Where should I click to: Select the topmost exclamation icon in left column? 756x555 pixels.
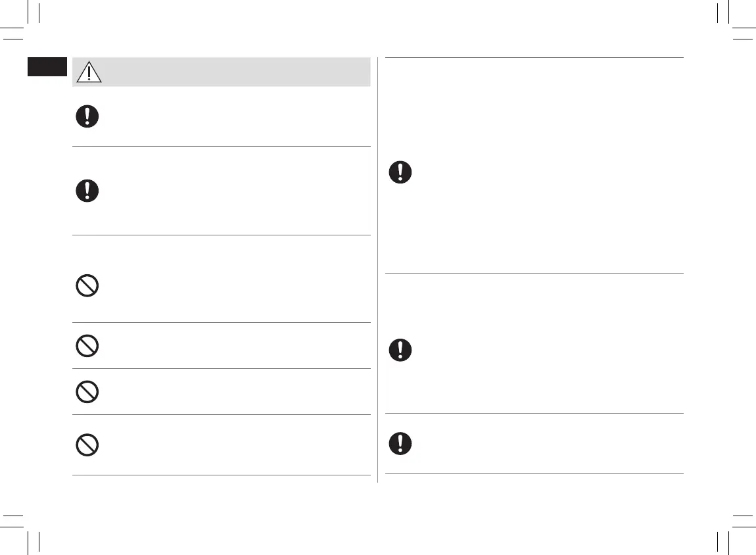[87, 116]
